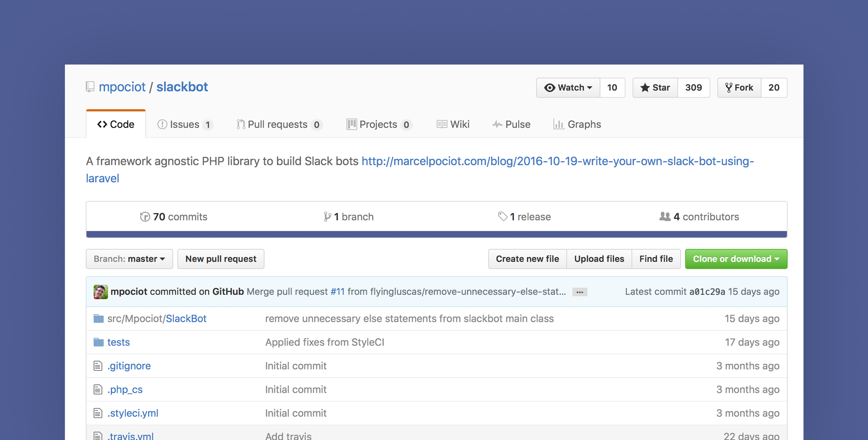Screen dimensions: 868x440
Task: Open latest commit a01c29a hash
Action: pos(707,292)
